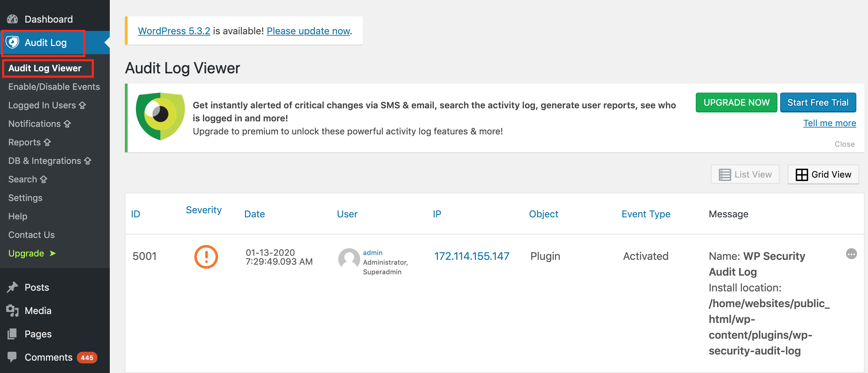Switch to List View
Image resolution: width=868 pixels, height=373 pixels.
(745, 175)
